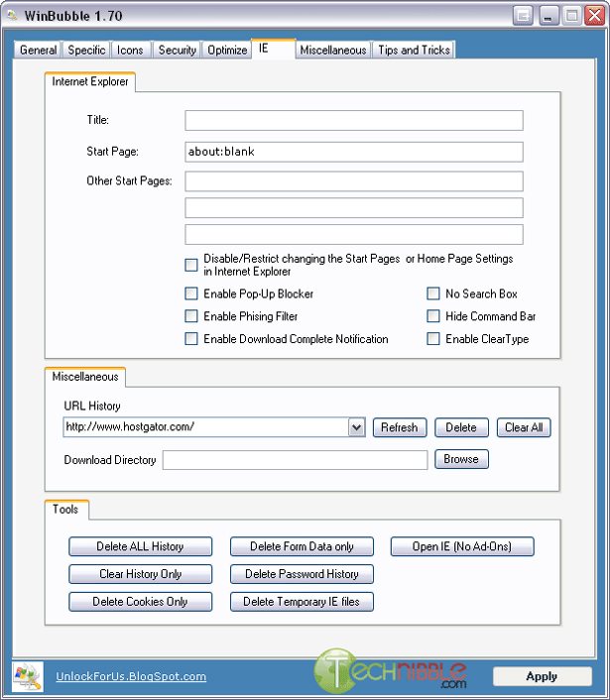610x700 pixels.
Task: Refresh the URL History list
Action: pos(400,427)
